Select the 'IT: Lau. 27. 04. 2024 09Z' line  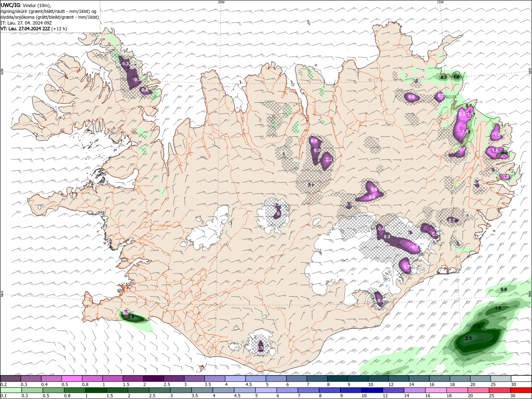pos(26,23)
